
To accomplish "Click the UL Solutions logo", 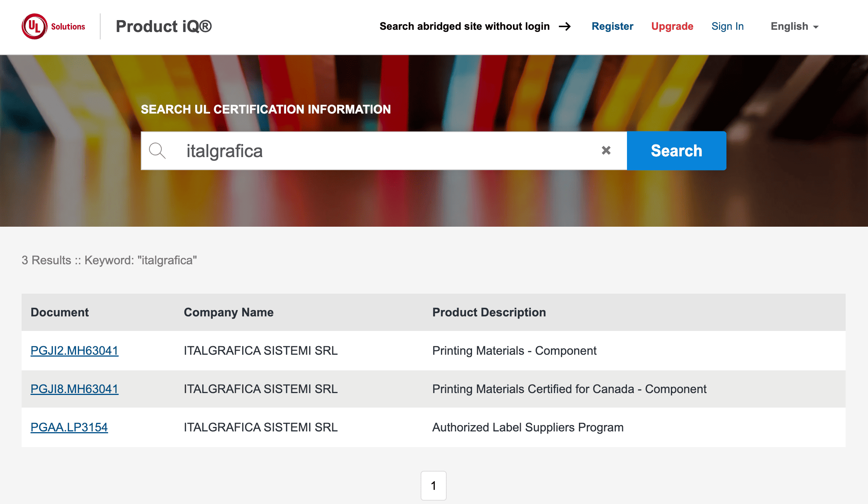I will pos(53,26).
